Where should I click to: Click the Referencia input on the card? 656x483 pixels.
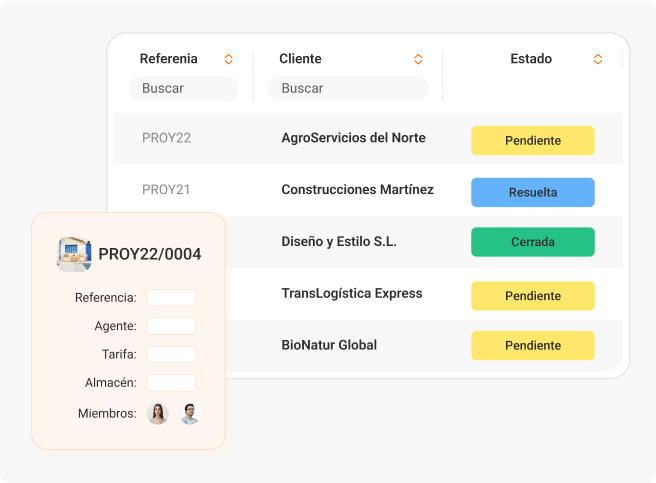click(x=171, y=297)
